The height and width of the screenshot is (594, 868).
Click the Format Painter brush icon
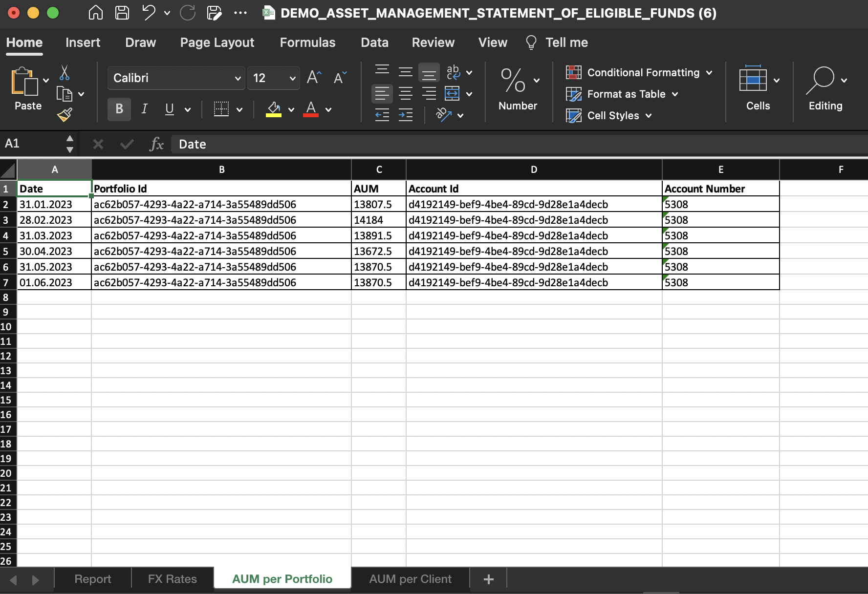pos(64,115)
